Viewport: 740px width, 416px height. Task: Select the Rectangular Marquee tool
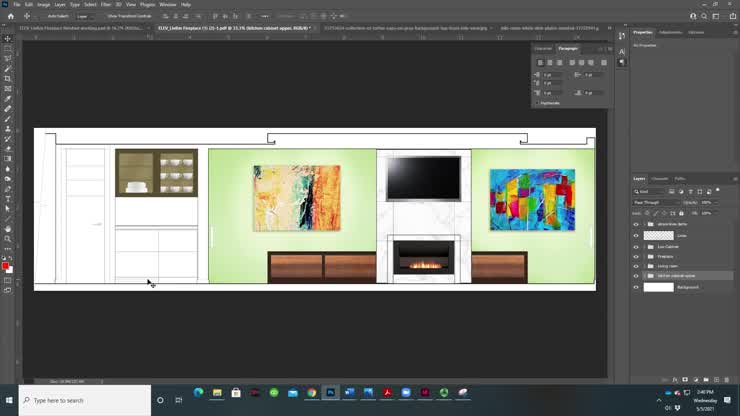tap(8, 49)
